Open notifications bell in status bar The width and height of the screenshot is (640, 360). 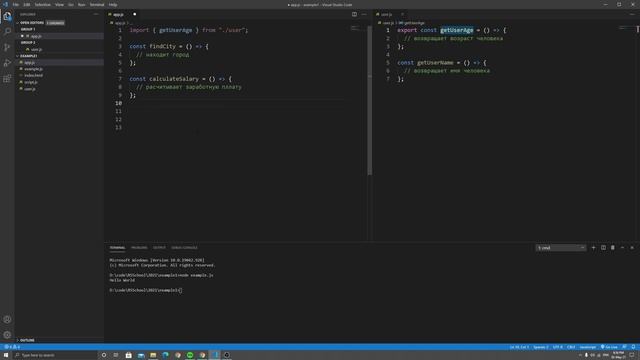(633, 347)
